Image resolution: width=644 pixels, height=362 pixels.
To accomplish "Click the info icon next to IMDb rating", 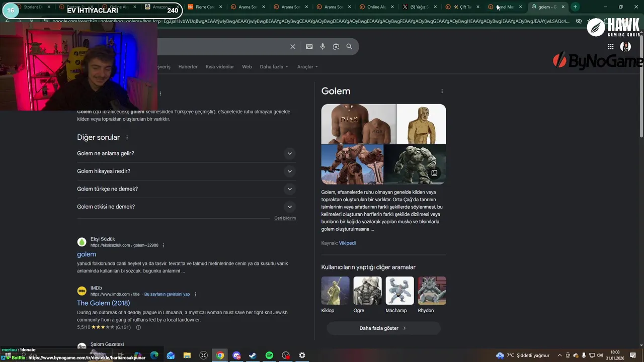I will [138, 327].
